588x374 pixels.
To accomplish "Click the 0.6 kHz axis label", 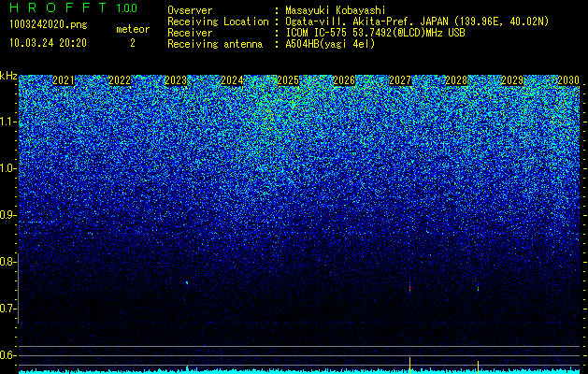I will coord(7,355).
